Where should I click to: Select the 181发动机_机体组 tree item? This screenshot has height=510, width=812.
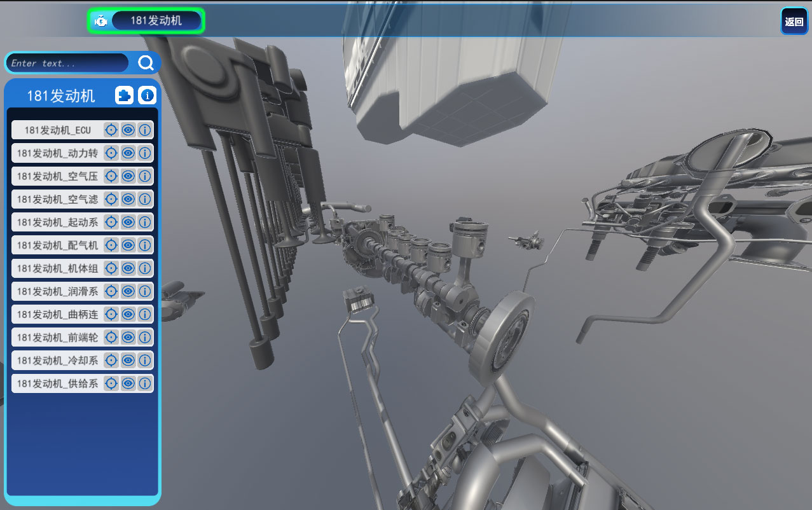click(57, 268)
